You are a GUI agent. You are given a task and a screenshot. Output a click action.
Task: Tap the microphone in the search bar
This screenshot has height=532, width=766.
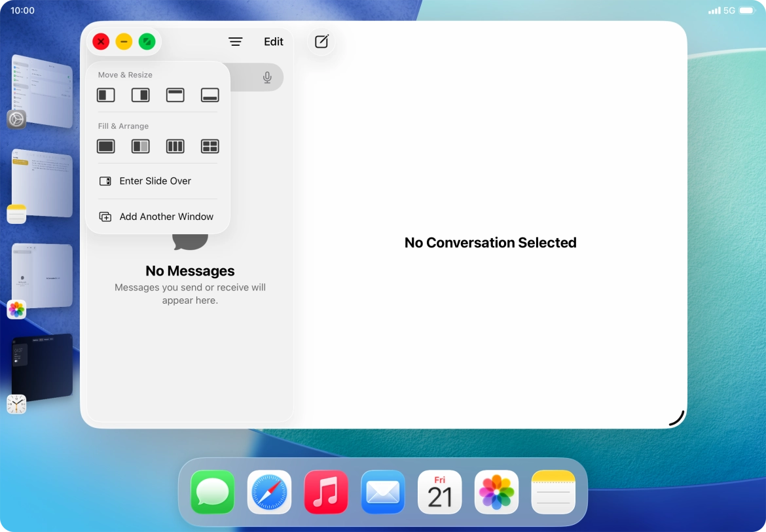tap(267, 77)
